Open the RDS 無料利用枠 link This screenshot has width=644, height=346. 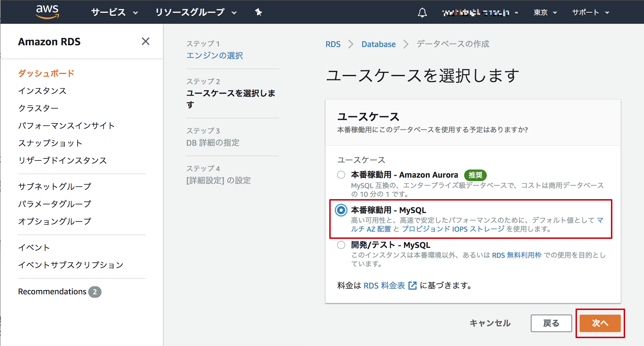(x=517, y=255)
